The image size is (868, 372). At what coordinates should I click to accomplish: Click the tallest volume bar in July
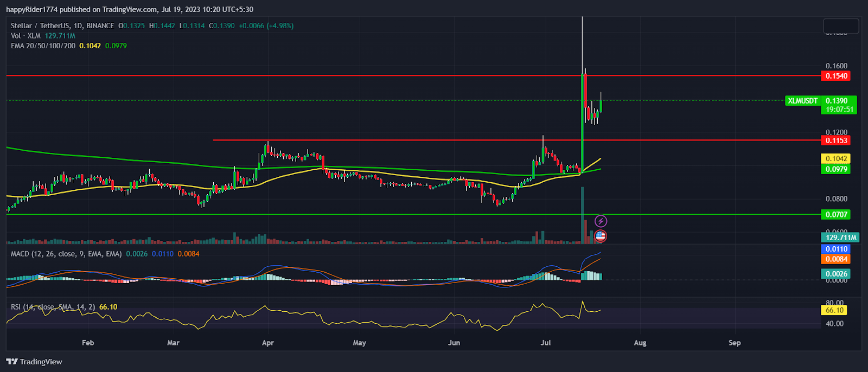[x=582, y=215]
